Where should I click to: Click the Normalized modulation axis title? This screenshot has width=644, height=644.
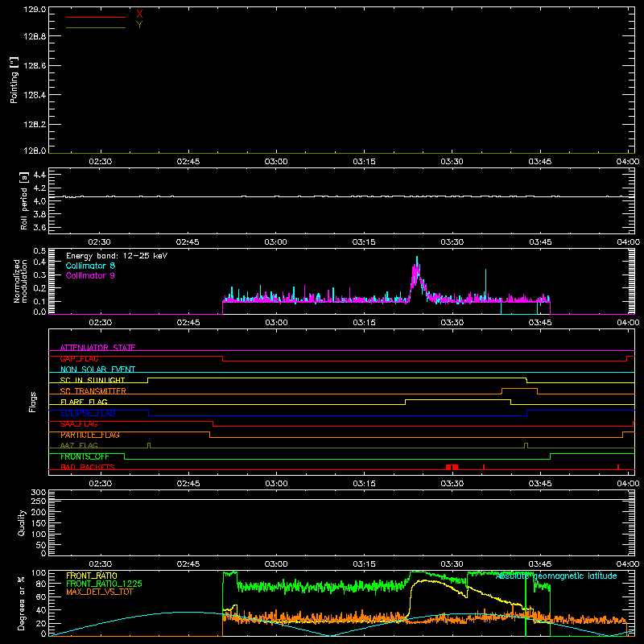point(20,281)
